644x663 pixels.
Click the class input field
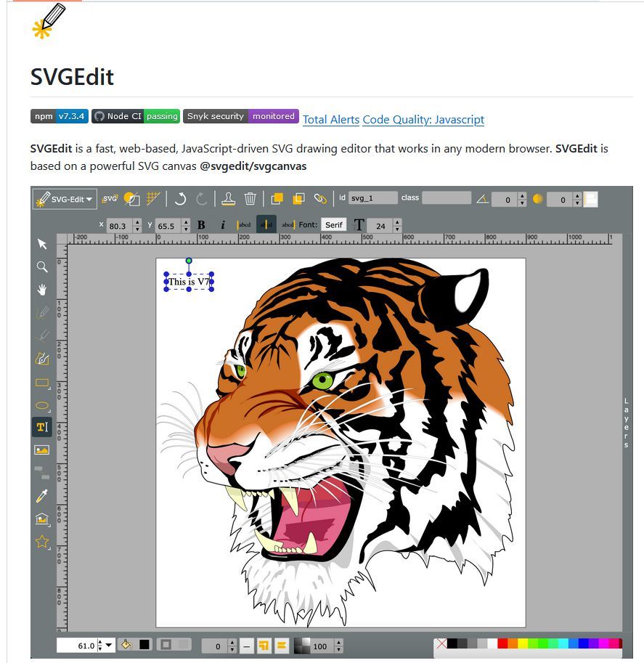pos(447,198)
